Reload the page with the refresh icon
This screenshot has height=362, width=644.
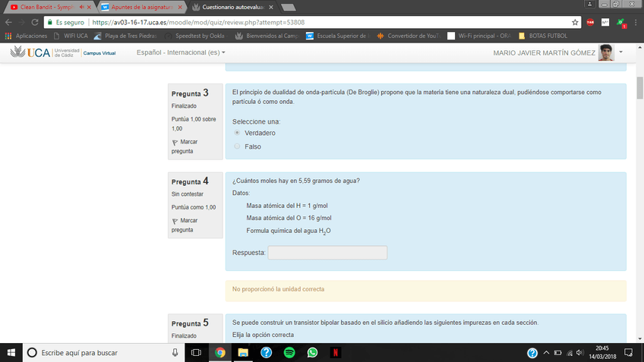[x=35, y=22]
